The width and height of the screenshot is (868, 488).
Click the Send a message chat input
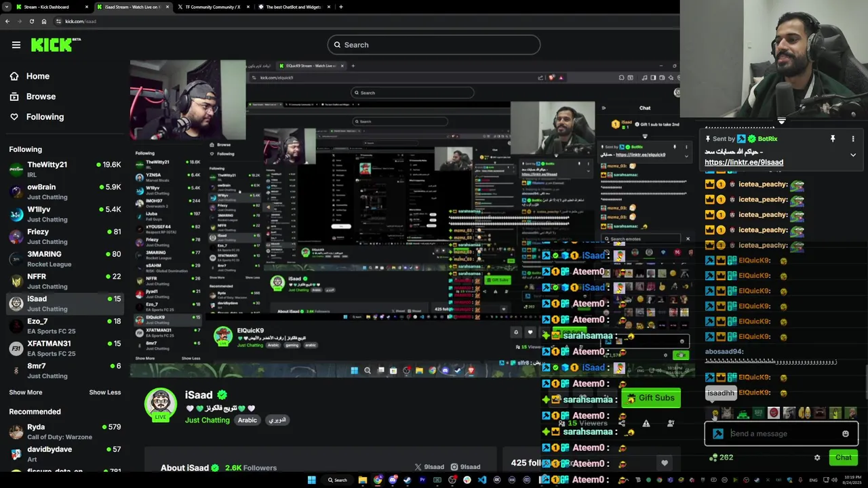(x=782, y=434)
